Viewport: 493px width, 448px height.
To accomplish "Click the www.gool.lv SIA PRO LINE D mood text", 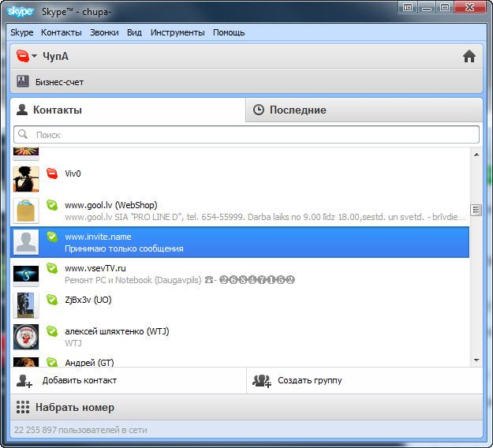I will click(265, 217).
